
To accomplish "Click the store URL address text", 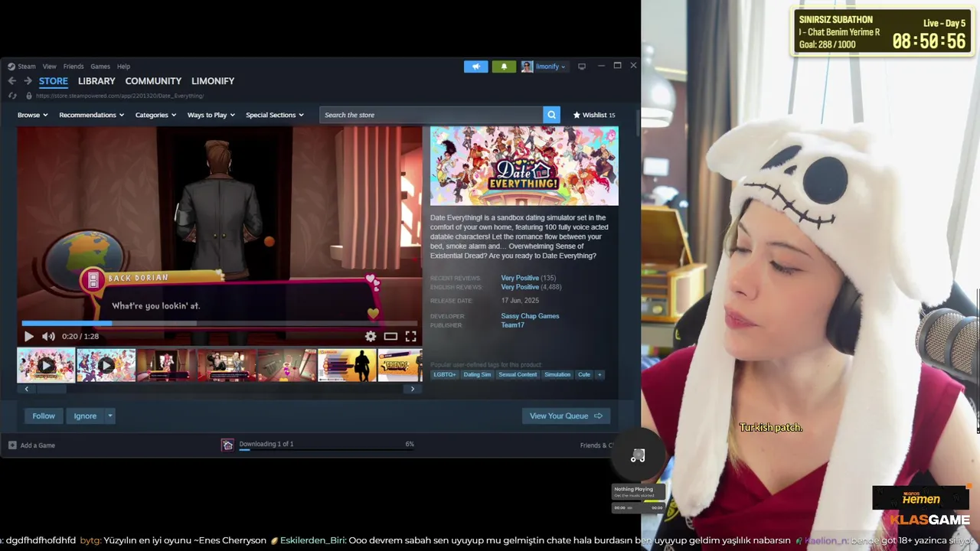I will click(119, 96).
